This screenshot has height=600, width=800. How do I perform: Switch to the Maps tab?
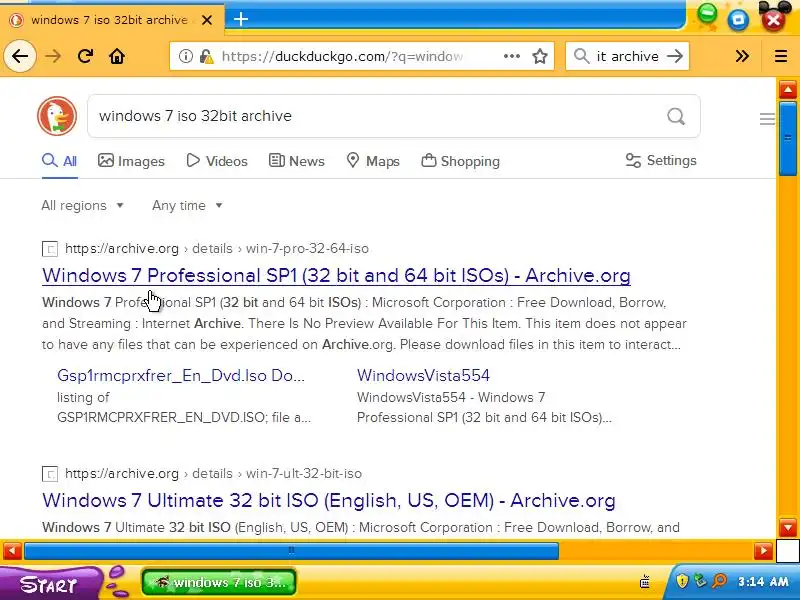373,161
